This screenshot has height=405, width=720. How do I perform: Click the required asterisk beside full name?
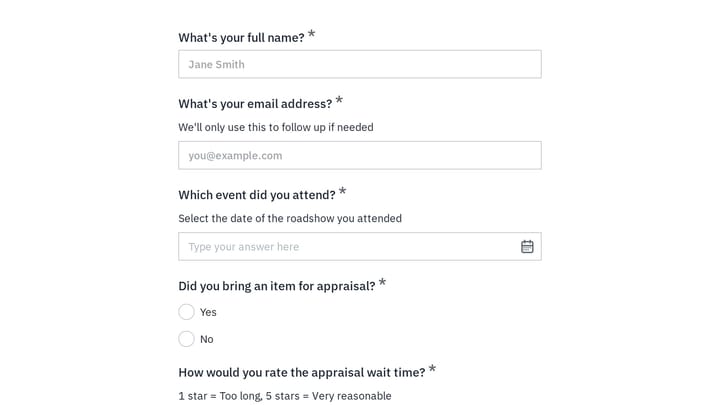click(311, 34)
